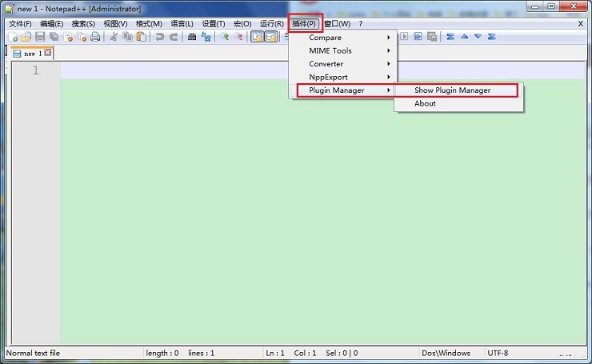The image size is (592, 364).
Task: Click Sel : 0 | 0 status entry
Action: pyautogui.click(x=342, y=353)
